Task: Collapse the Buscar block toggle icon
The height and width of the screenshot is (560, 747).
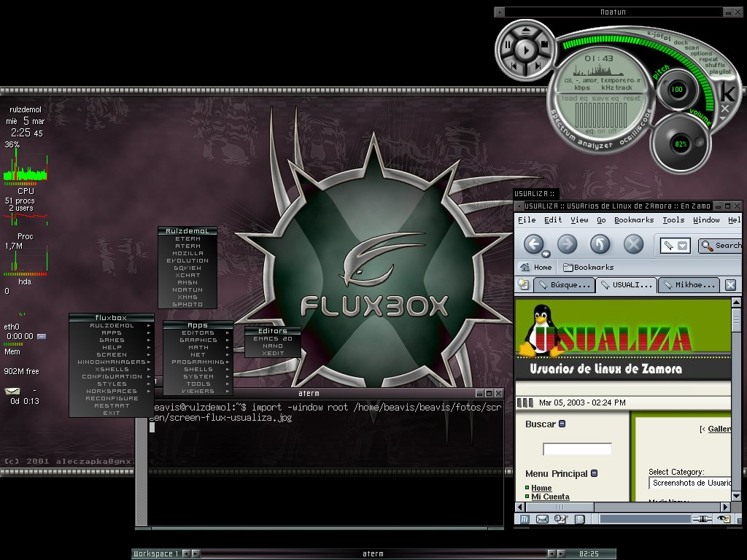Action: [x=562, y=424]
